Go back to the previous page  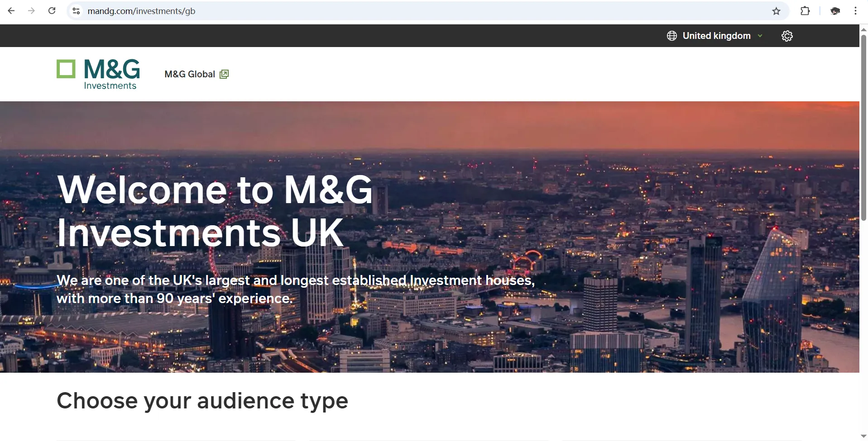(x=11, y=11)
